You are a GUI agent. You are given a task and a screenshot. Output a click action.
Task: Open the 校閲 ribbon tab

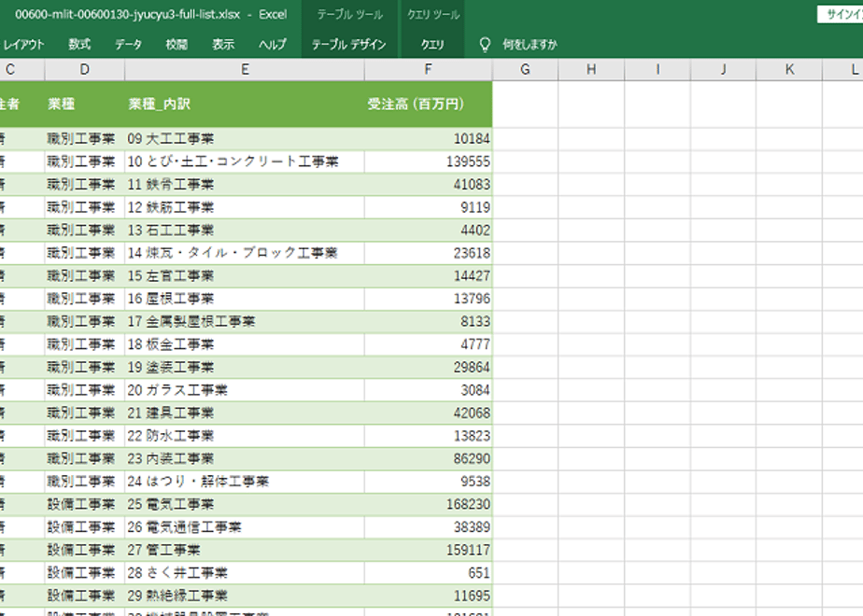(177, 45)
